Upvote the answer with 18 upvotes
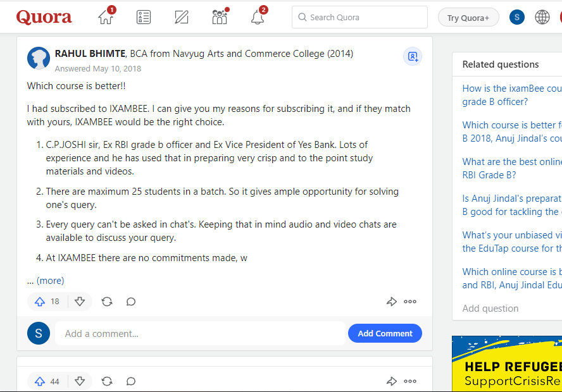Viewport: 562px width, 392px height. click(47, 302)
